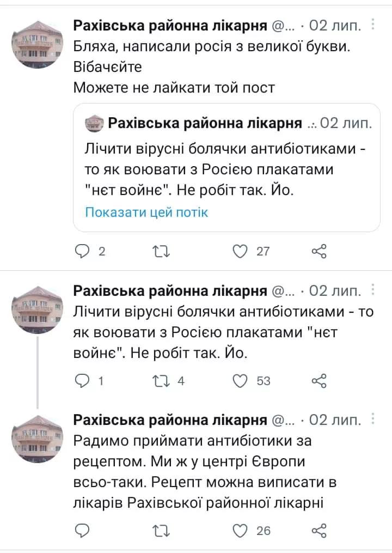Like the third tweet with 26 likes
The image size is (392, 553).
click(x=240, y=530)
